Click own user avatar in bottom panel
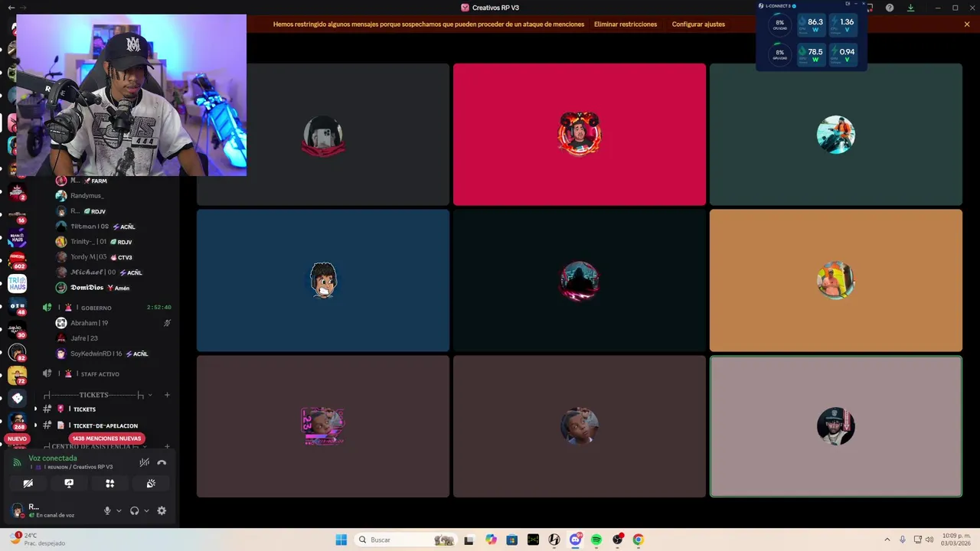Screen dimensions: 980x551 pos(17,510)
